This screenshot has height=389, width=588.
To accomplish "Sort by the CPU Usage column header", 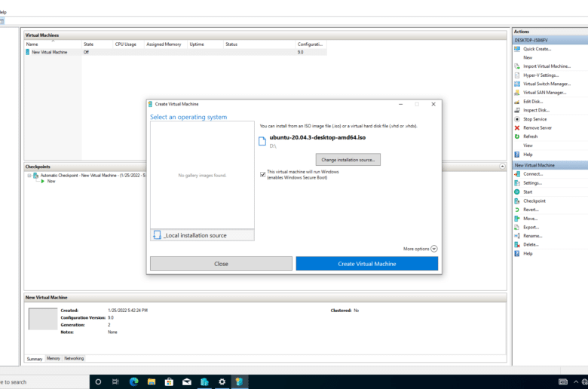I will tap(128, 44).
